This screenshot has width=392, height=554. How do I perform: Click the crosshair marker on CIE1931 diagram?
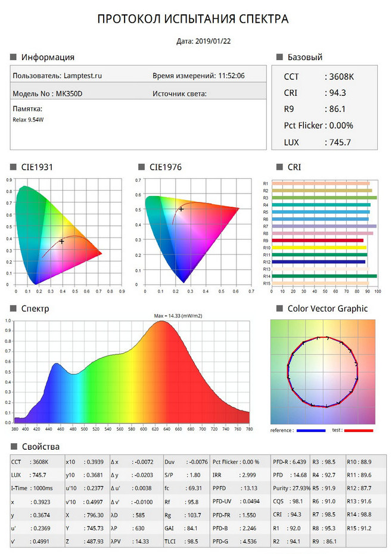coord(62,241)
